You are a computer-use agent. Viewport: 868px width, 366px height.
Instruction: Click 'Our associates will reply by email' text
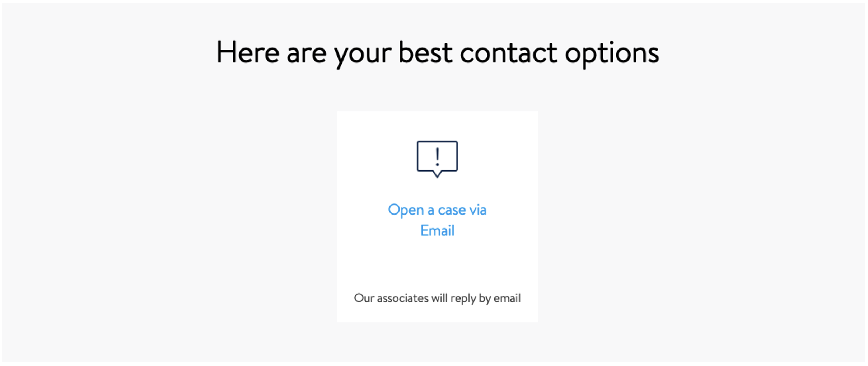(x=437, y=298)
